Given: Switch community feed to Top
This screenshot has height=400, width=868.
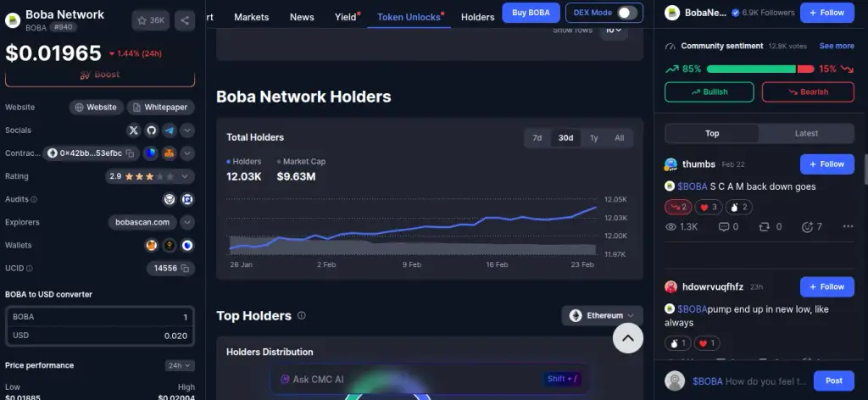Looking at the screenshot, I should click(712, 133).
